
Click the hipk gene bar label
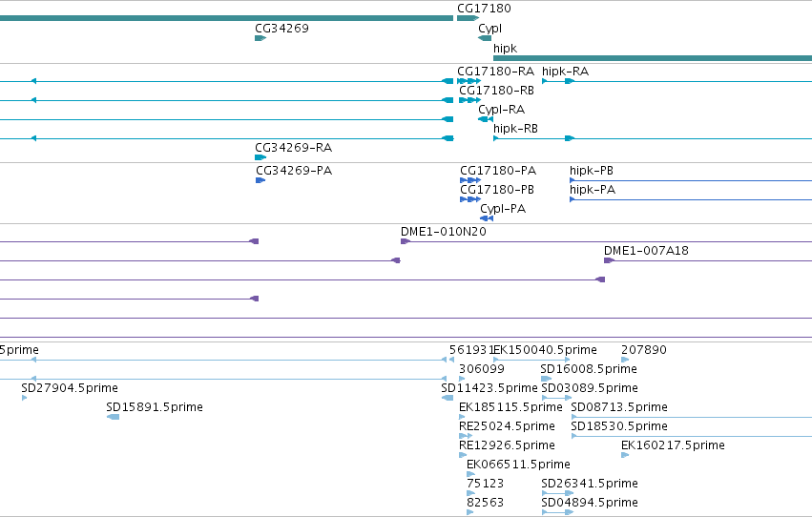(x=505, y=48)
